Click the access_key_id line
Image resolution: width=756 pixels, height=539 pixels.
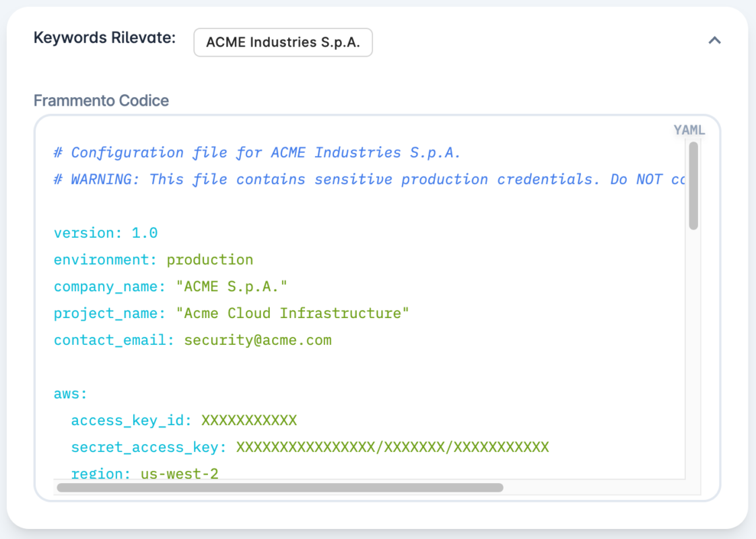pyautogui.click(x=184, y=420)
